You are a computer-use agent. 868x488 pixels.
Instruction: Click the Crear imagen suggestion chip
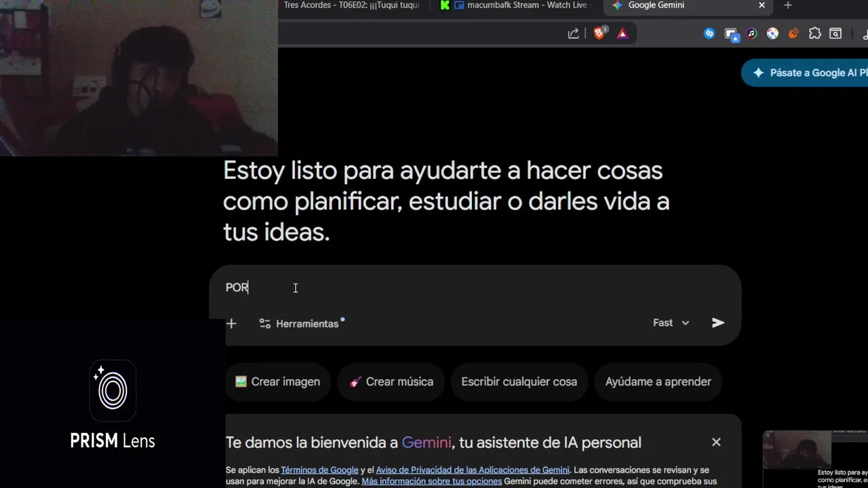[278, 382]
